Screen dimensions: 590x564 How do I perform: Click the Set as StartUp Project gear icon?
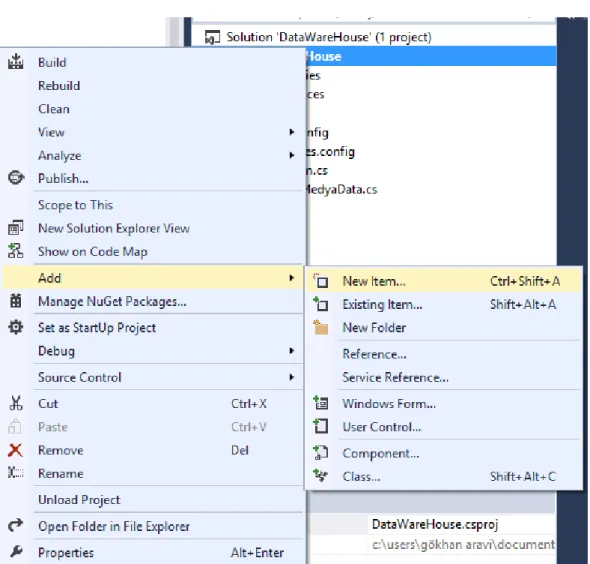(x=15, y=327)
